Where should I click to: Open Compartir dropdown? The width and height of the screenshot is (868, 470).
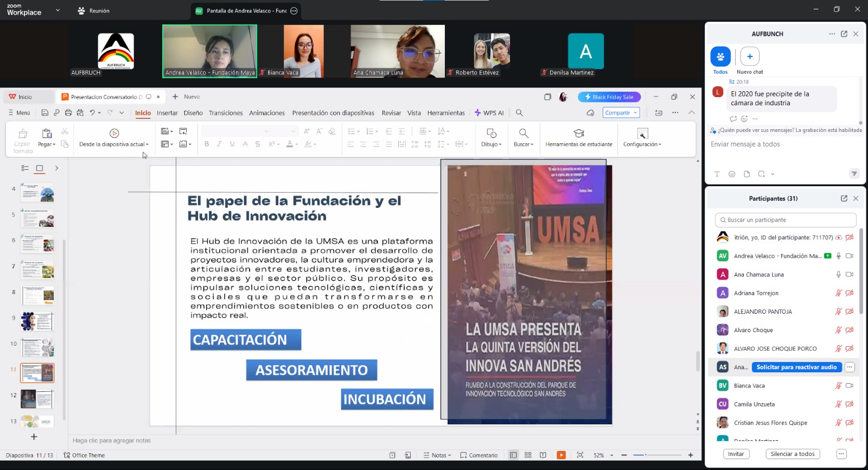[x=621, y=113]
